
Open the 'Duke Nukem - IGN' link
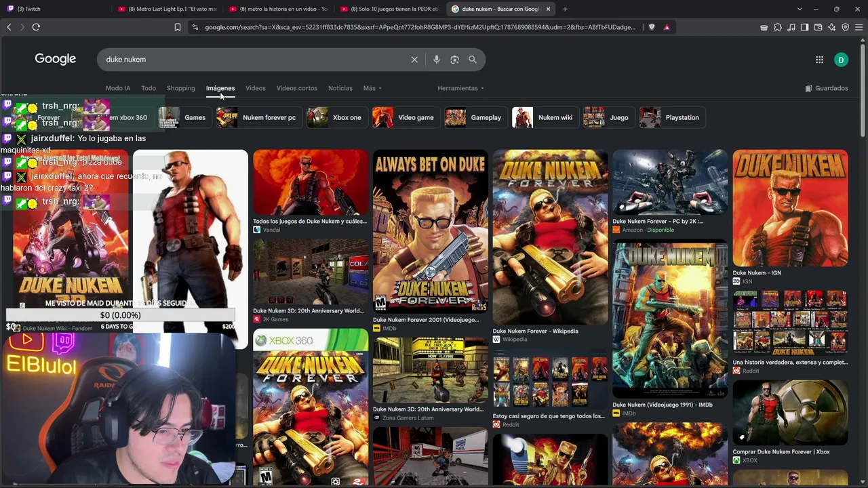757,273
